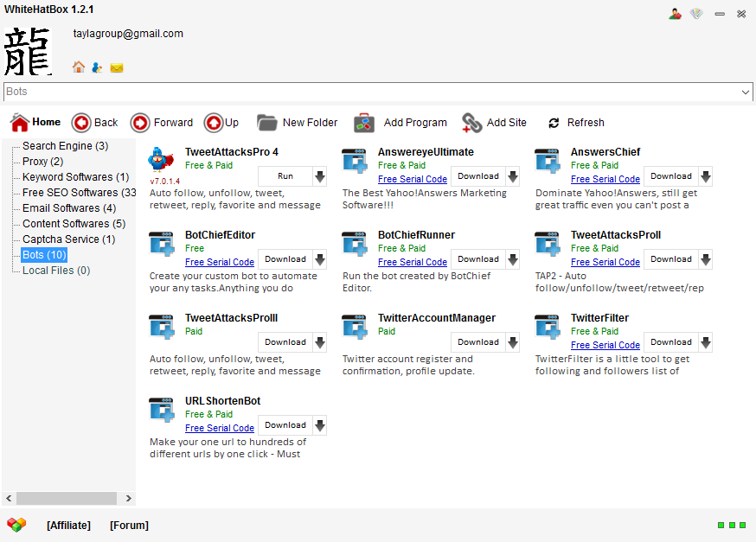Viewport: 756px width, 542px height.
Task: Go back using the red Back arrow
Action: click(81, 123)
